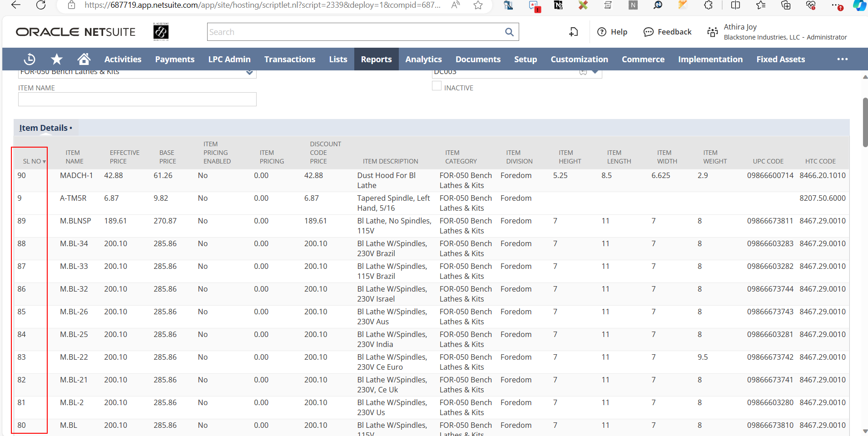Toggle the INACTIVE checkbox
Image resolution: width=868 pixels, height=436 pixels.
436,86
